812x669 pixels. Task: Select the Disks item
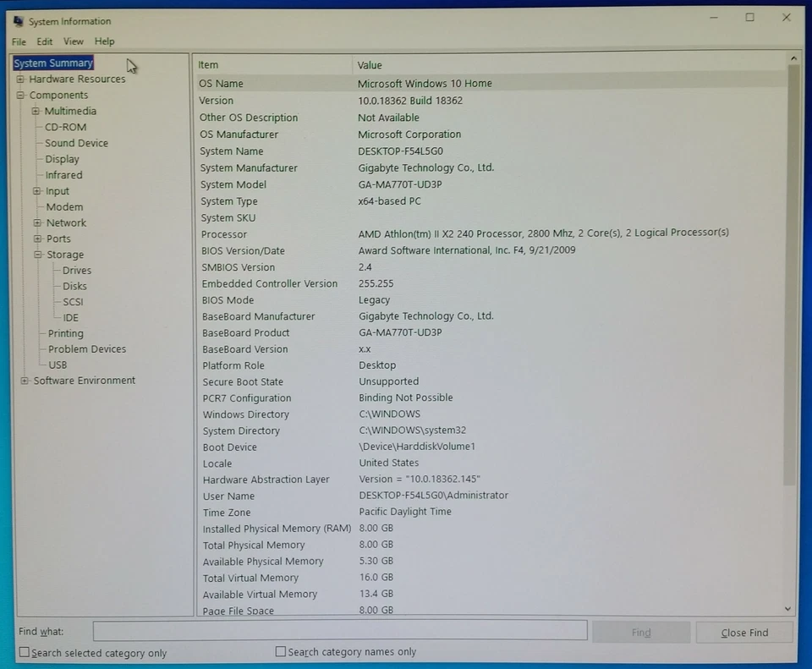point(74,286)
